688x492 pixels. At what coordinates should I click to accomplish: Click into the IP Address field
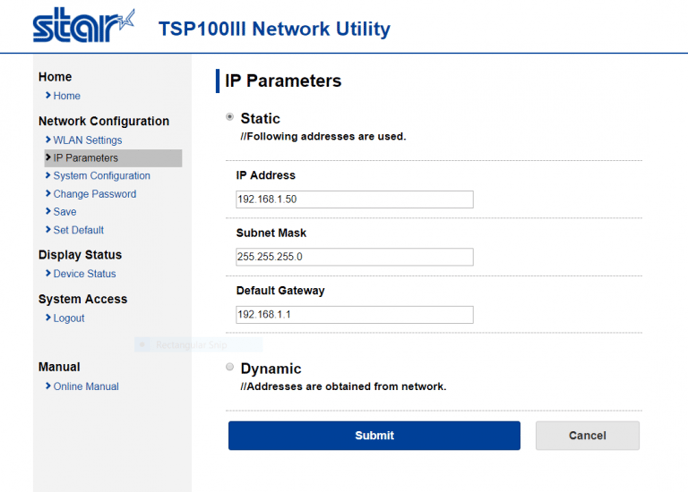point(355,199)
